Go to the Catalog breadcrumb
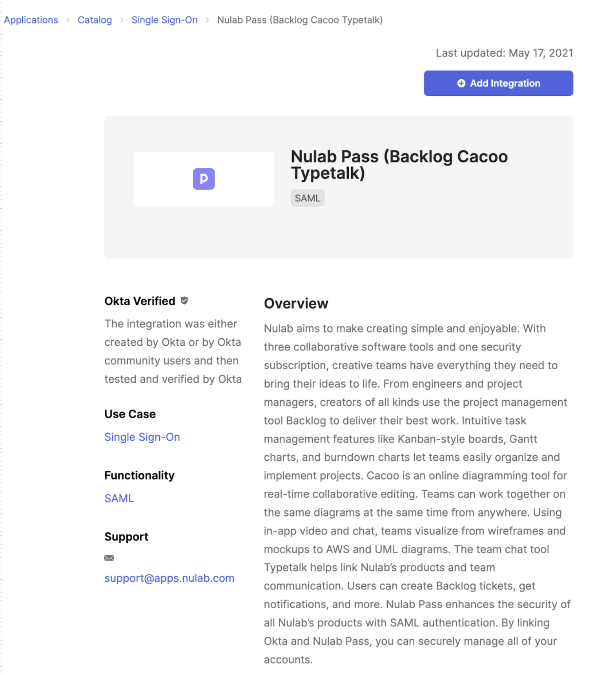The width and height of the screenshot is (616, 675). 95,20
